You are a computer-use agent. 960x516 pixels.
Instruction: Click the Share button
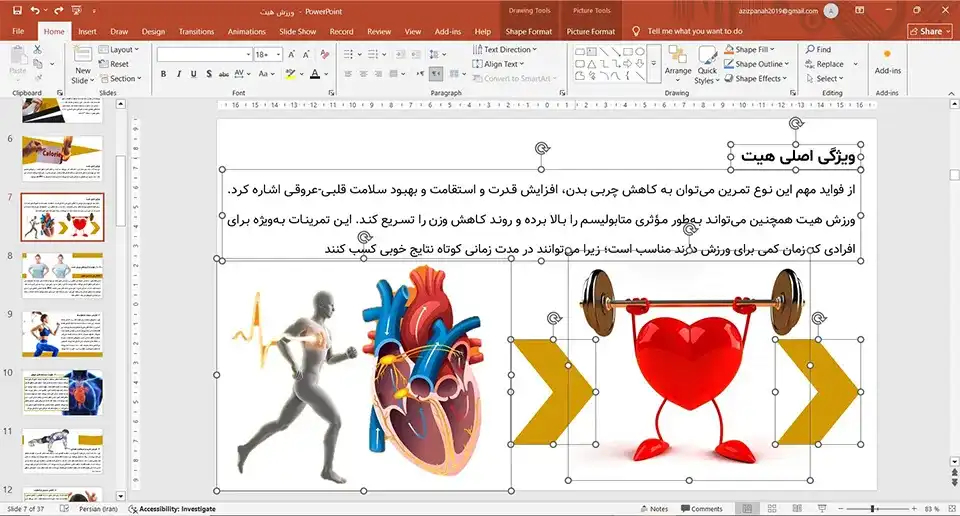929,31
